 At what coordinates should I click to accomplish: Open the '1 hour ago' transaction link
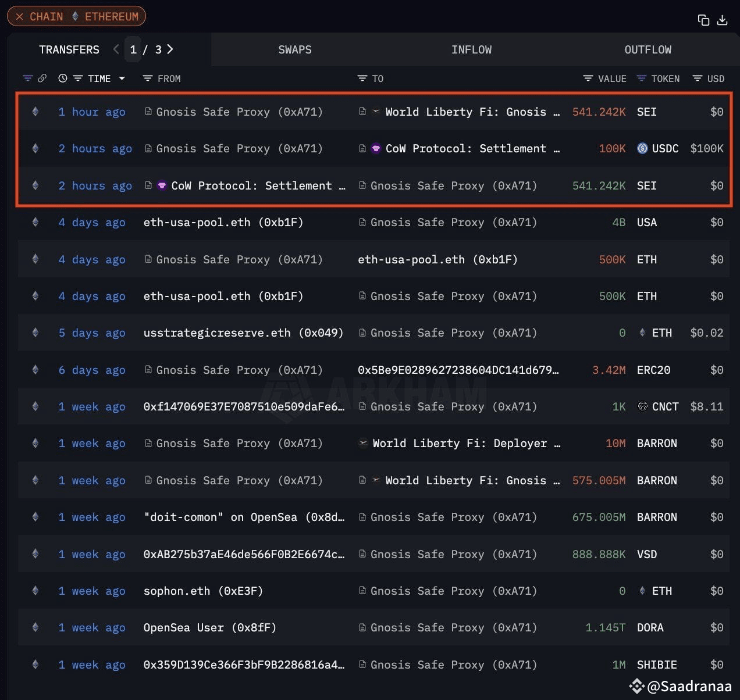tap(92, 112)
